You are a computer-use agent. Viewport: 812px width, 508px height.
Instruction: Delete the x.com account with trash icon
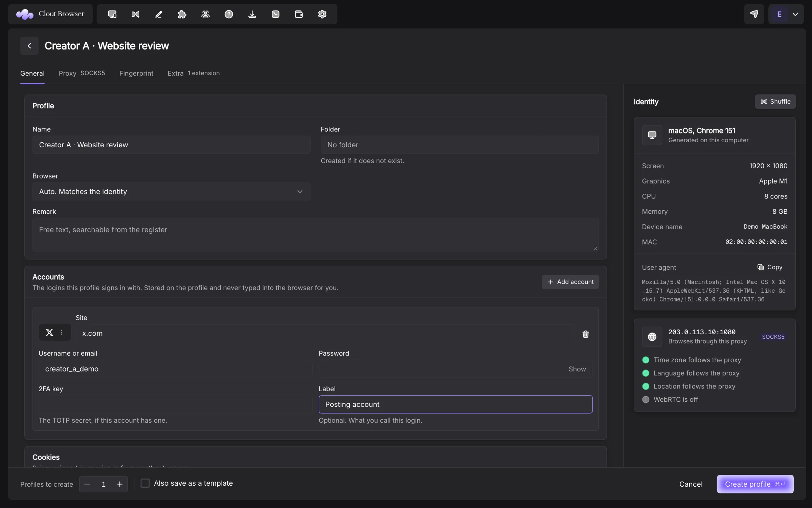pos(585,334)
